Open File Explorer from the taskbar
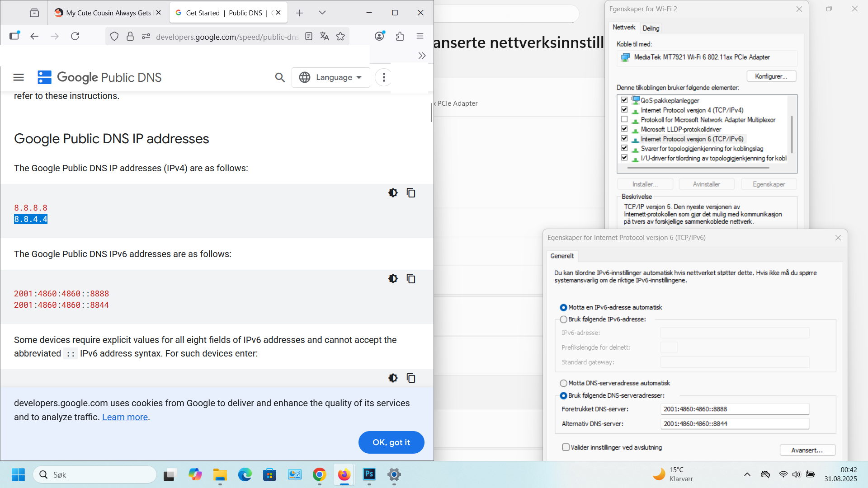 (220, 474)
